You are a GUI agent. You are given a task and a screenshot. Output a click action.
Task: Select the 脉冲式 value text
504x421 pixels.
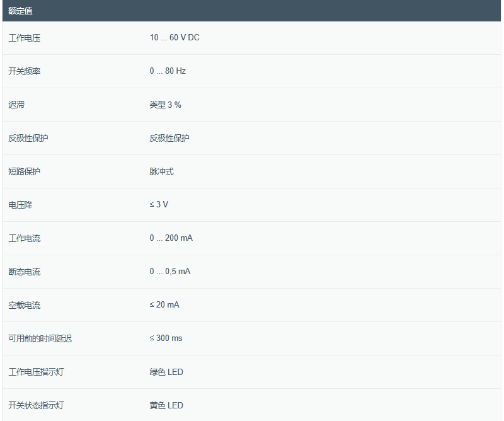(161, 171)
